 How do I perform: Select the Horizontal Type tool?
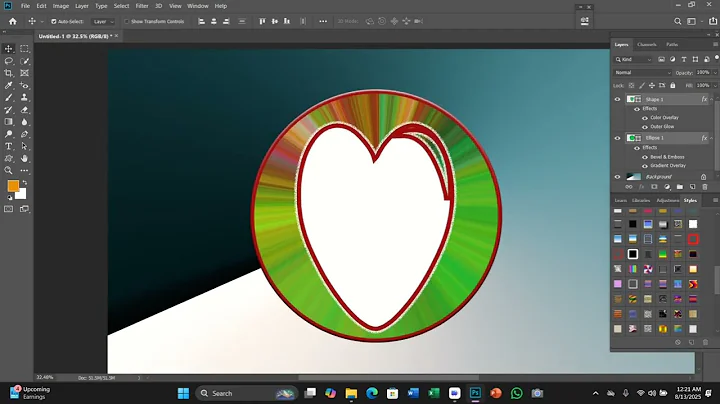(9, 146)
